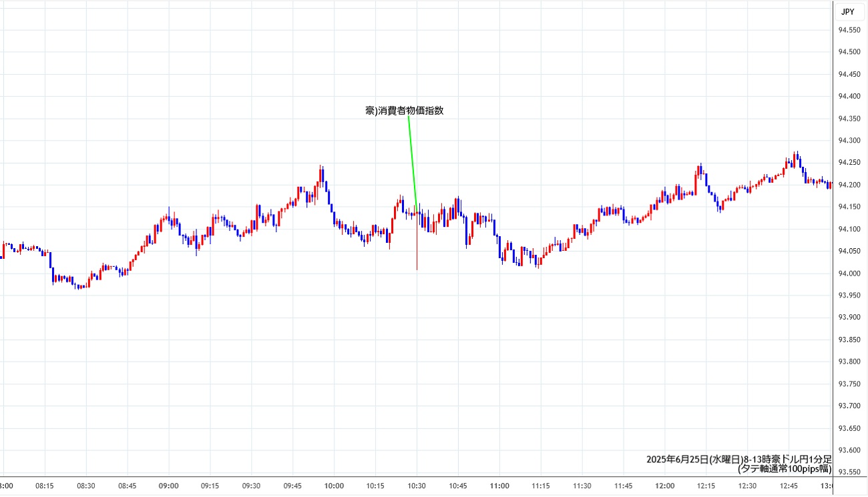Click the 11:30 time axis label

583,486
